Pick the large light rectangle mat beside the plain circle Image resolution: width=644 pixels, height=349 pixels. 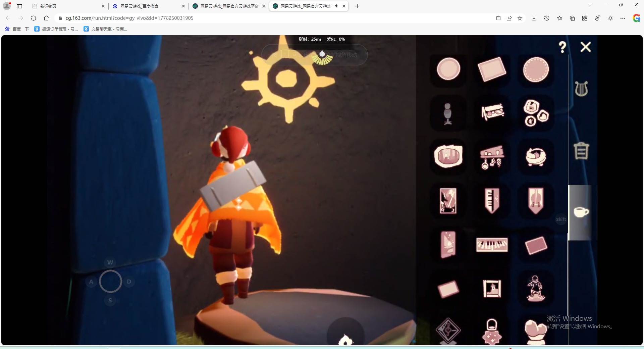pos(492,69)
